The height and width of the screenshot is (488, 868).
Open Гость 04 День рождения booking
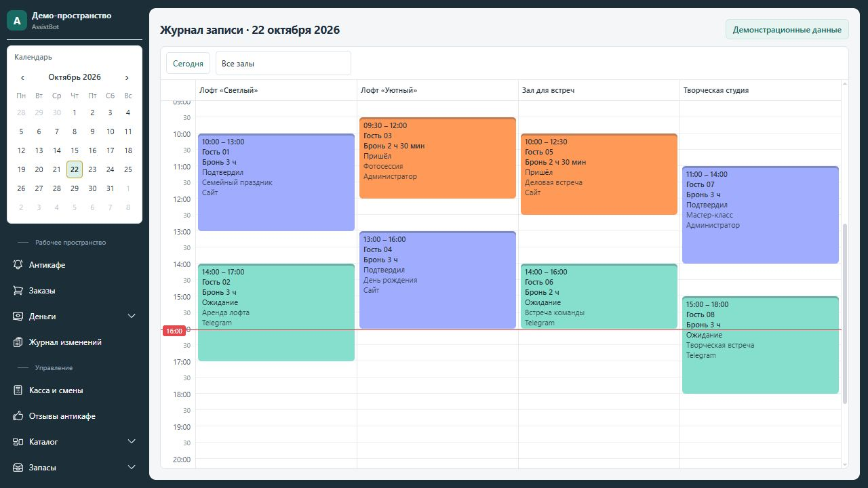pos(437,280)
